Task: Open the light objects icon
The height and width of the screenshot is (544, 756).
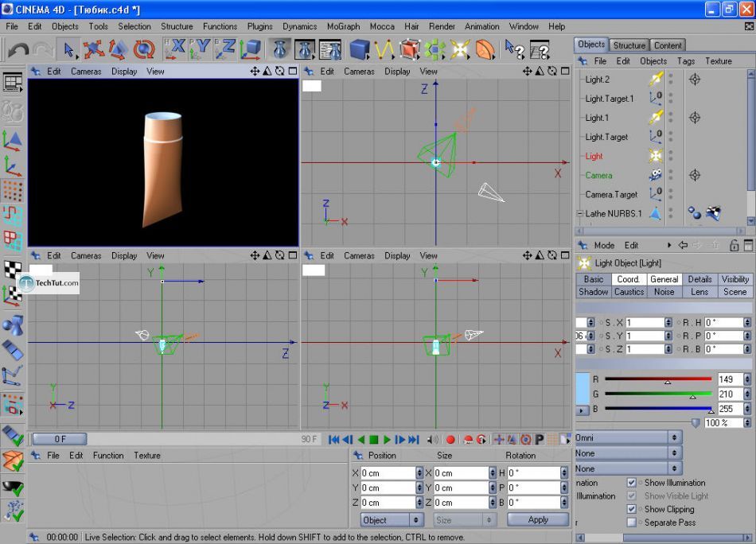Action: click(x=460, y=49)
